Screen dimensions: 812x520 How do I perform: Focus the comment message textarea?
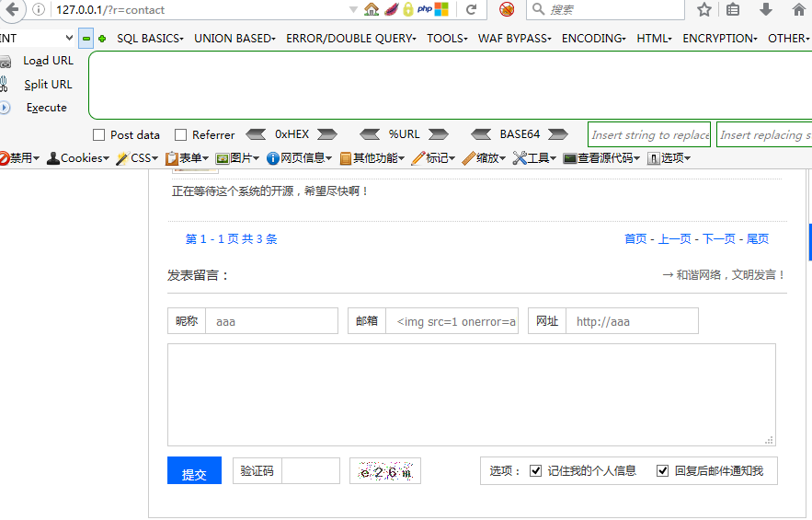coord(471,395)
